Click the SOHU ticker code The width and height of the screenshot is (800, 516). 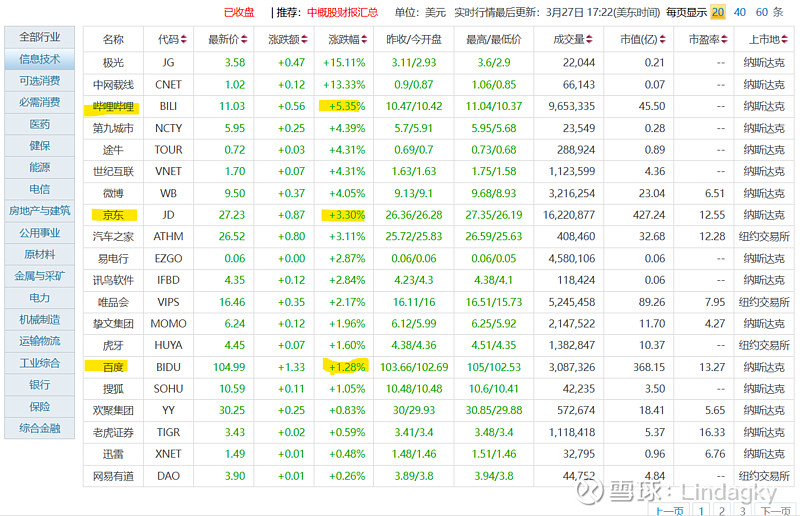pyautogui.click(x=168, y=389)
